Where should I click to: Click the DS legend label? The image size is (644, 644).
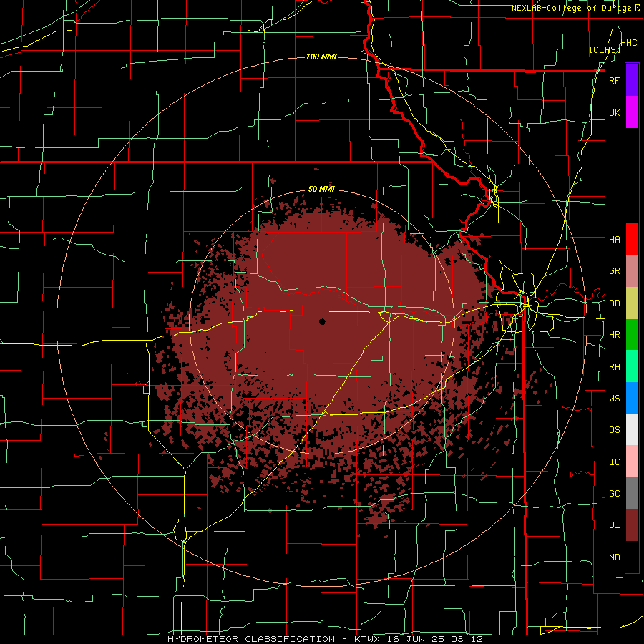pos(614,430)
